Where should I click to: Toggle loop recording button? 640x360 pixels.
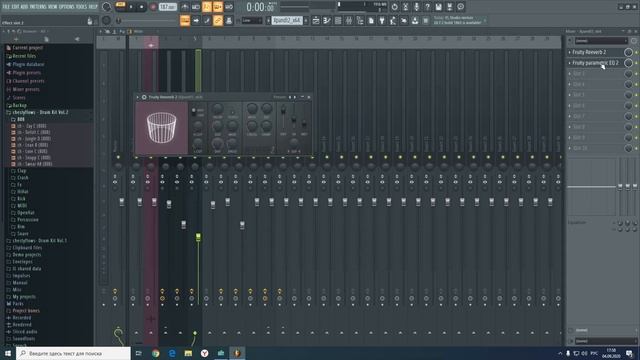pyautogui.click(x=229, y=7)
